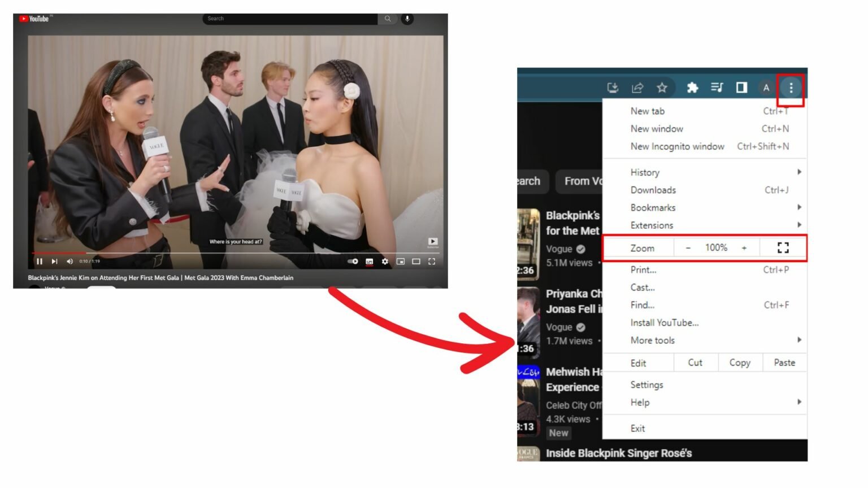The height and width of the screenshot is (488, 868).
Task: Mute the video with the volume icon
Action: [70, 262]
